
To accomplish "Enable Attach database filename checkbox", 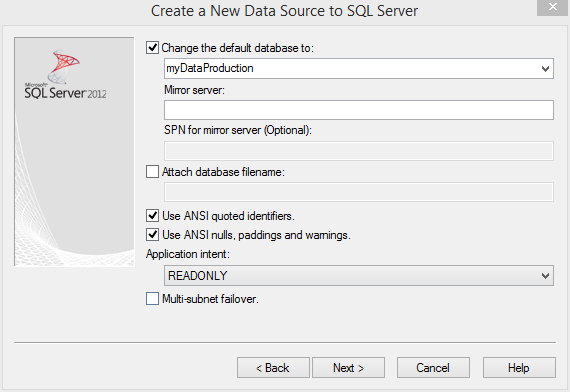I will (x=152, y=172).
